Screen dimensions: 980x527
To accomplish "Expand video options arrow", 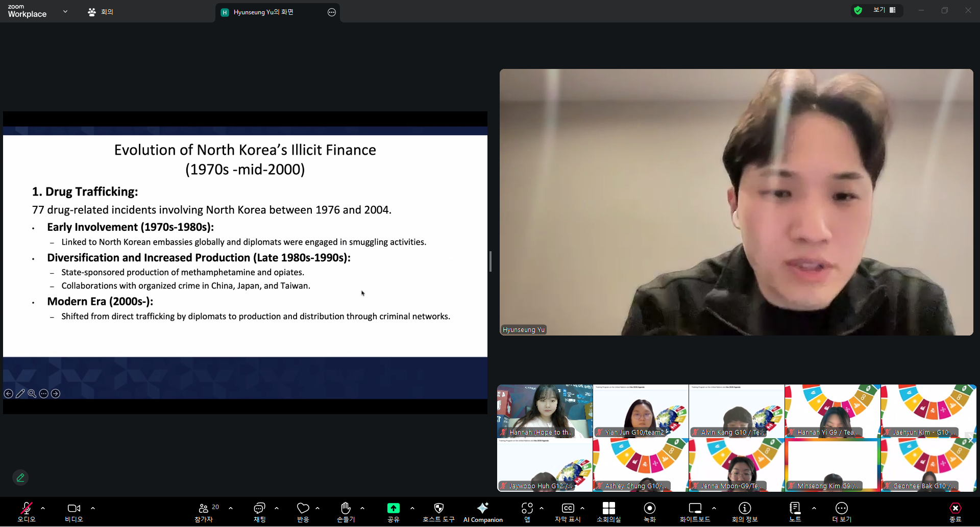I will coord(93,508).
